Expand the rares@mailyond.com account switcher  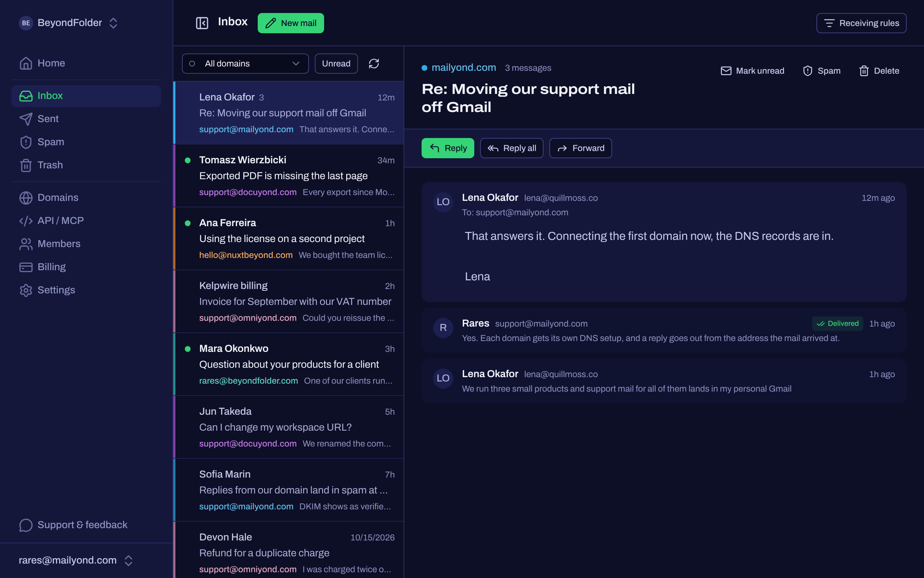(128, 560)
